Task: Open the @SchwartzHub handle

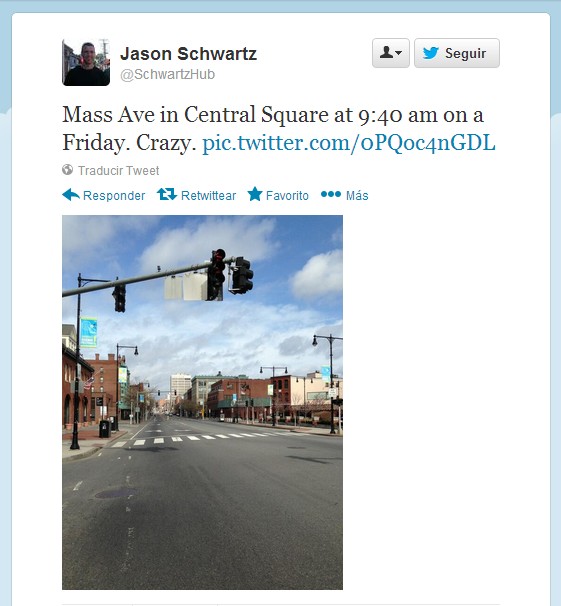Action: (x=167, y=75)
